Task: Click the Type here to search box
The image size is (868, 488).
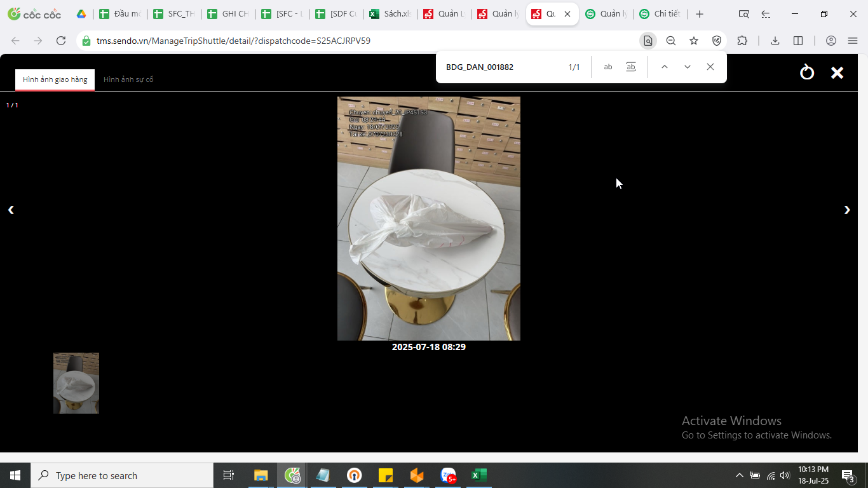Action: [122, 475]
